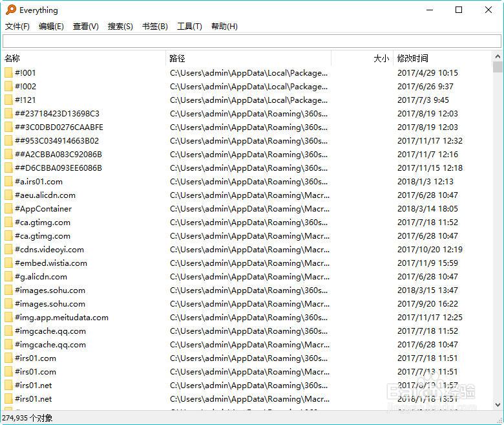
Task: Select folder icon of ##D6CBBA093EE6086B
Action: (x=8, y=168)
